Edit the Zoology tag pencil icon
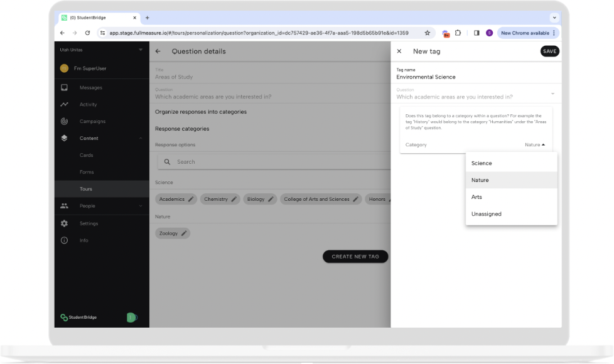Image resolution: width=614 pixels, height=364 pixels. [184, 233]
